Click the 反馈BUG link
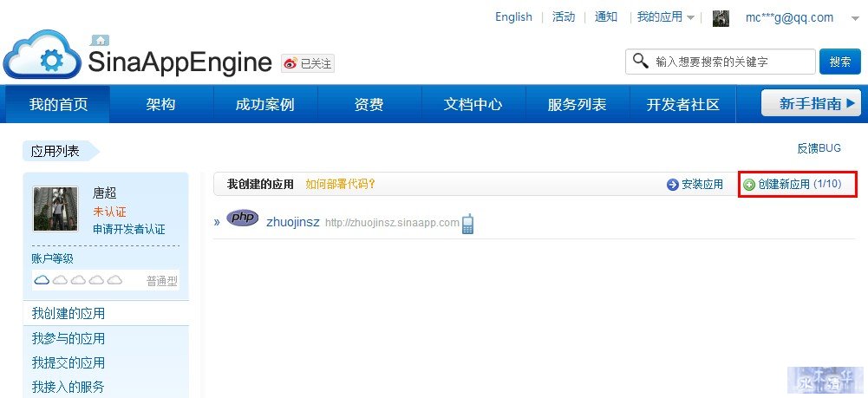The width and height of the screenshot is (868, 398). click(819, 147)
